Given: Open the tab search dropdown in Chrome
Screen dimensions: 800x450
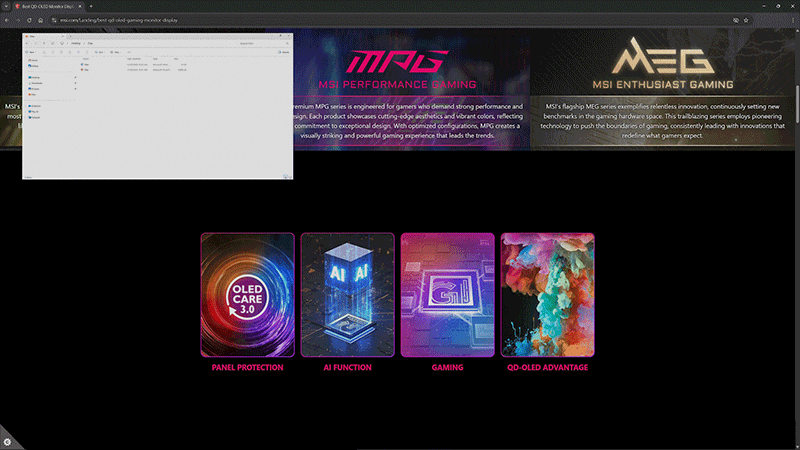Looking at the screenshot, I should click(6, 6).
